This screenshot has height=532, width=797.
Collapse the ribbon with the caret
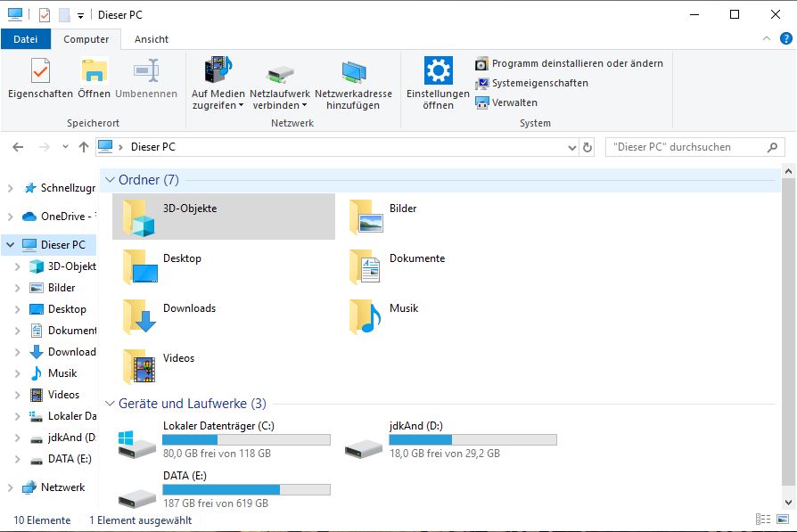click(767, 38)
